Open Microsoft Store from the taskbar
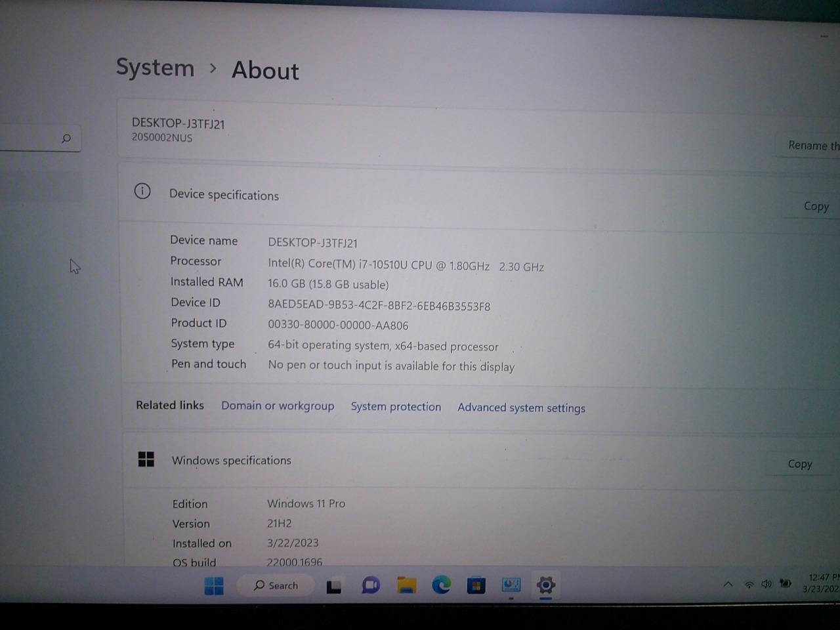This screenshot has height=630, width=840. coord(476,585)
